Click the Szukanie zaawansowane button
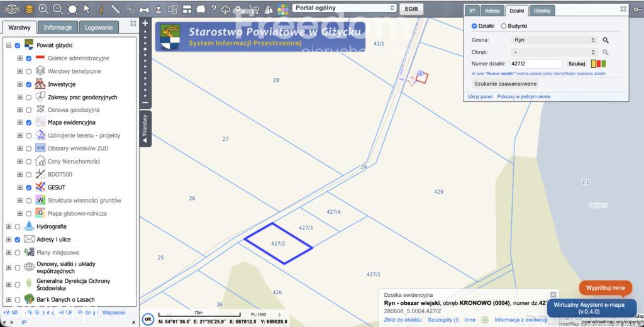 click(505, 84)
